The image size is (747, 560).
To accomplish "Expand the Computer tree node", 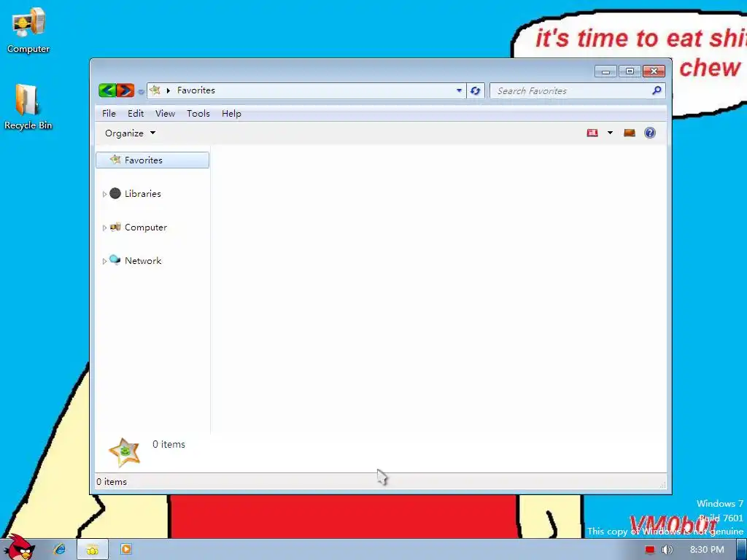I will click(104, 227).
